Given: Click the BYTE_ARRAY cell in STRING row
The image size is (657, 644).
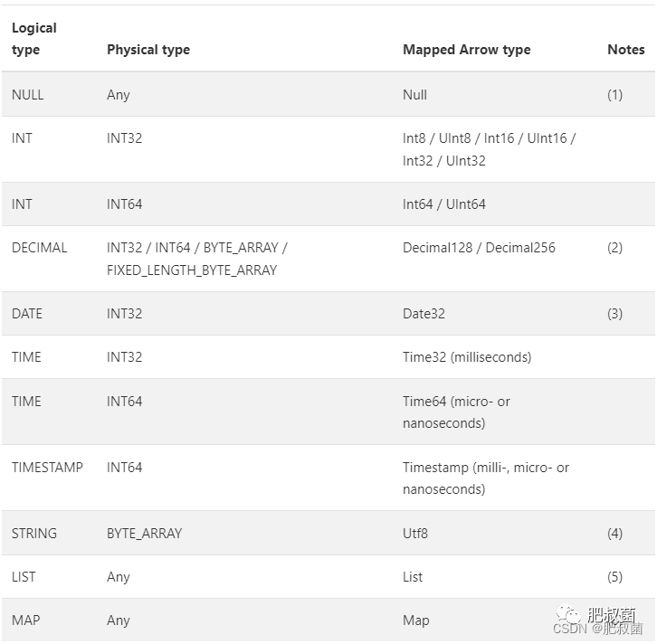Looking at the screenshot, I should coord(144,534).
